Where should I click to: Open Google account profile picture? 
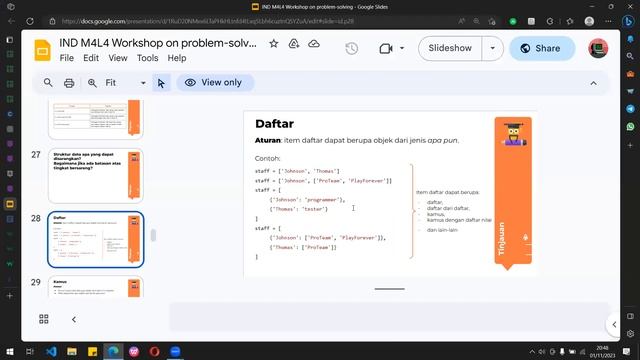[598, 48]
